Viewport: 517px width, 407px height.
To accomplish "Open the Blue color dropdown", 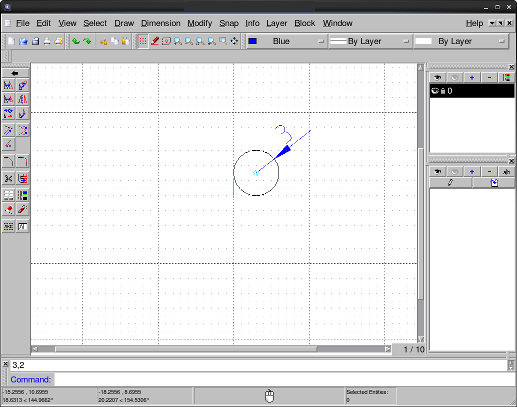I will [x=286, y=41].
